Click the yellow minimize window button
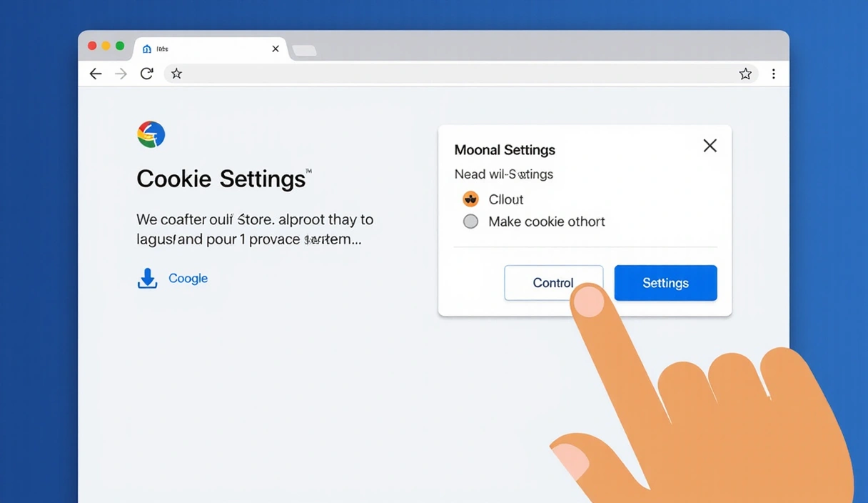The width and height of the screenshot is (868, 503). (106, 46)
